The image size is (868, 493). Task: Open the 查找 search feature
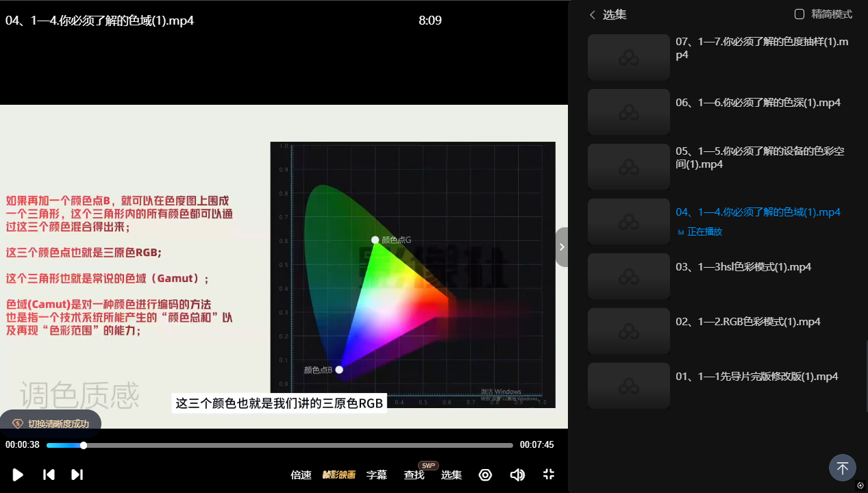point(414,475)
